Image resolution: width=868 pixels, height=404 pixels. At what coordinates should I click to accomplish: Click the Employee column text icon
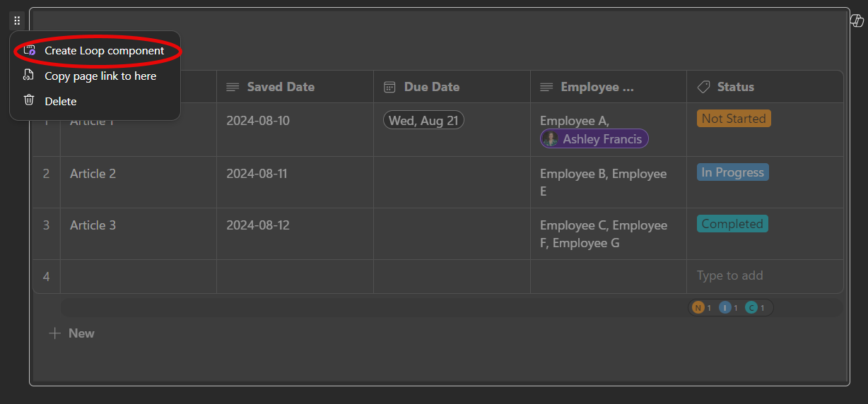point(546,87)
